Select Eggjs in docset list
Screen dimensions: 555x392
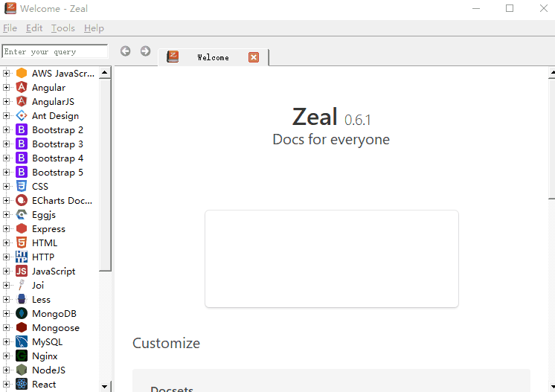(x=44, y=215)
